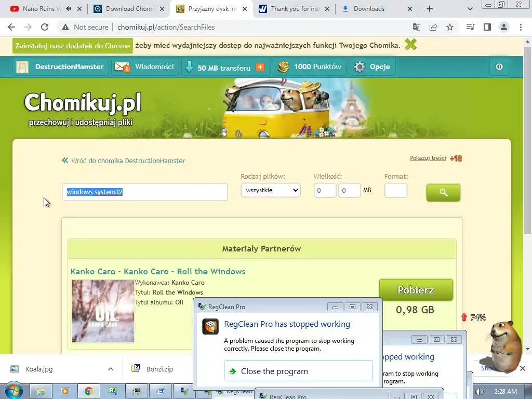This screenshot has height=399, width=532.
Task: Open the Opcje settings menu
Action: point(380,67)
